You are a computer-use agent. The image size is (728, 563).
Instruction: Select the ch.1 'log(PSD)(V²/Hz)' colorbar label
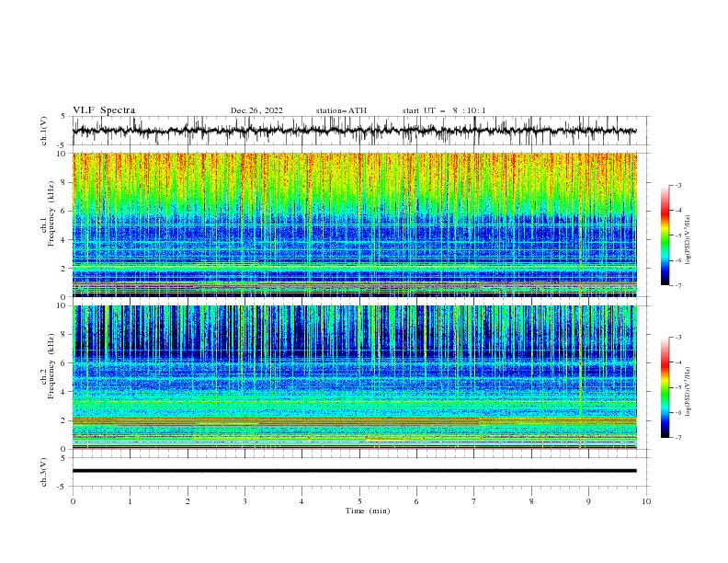(688, 240)
